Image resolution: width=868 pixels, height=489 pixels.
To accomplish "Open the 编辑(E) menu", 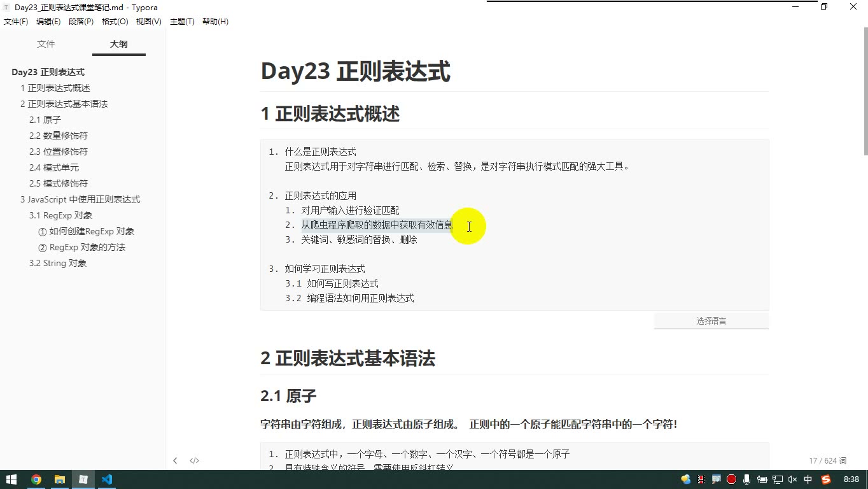I will point(48,22).
